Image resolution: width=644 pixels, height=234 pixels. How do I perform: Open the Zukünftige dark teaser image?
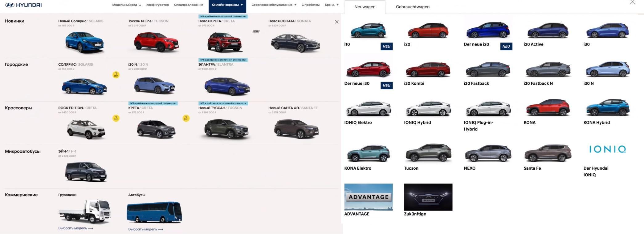[428, 197]
